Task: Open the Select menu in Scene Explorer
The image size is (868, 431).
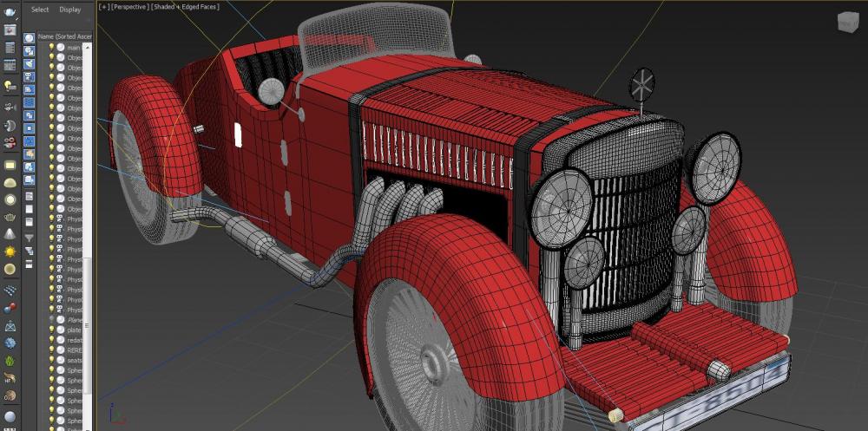Action: (40, 10)
